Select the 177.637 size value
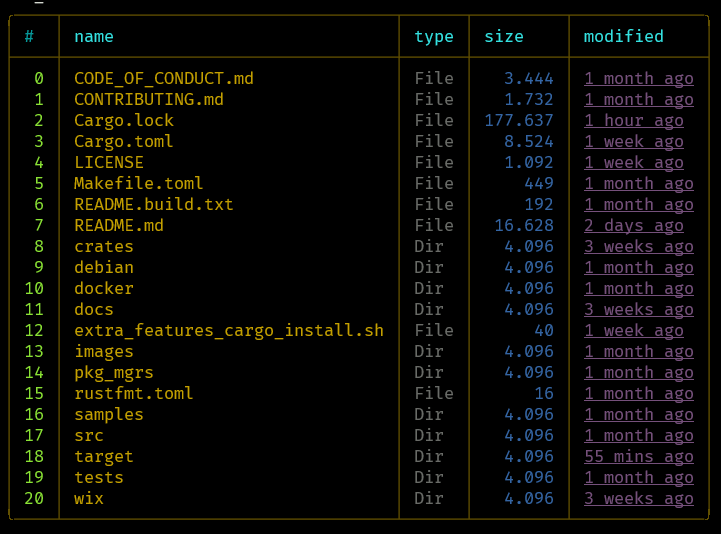 519,121
